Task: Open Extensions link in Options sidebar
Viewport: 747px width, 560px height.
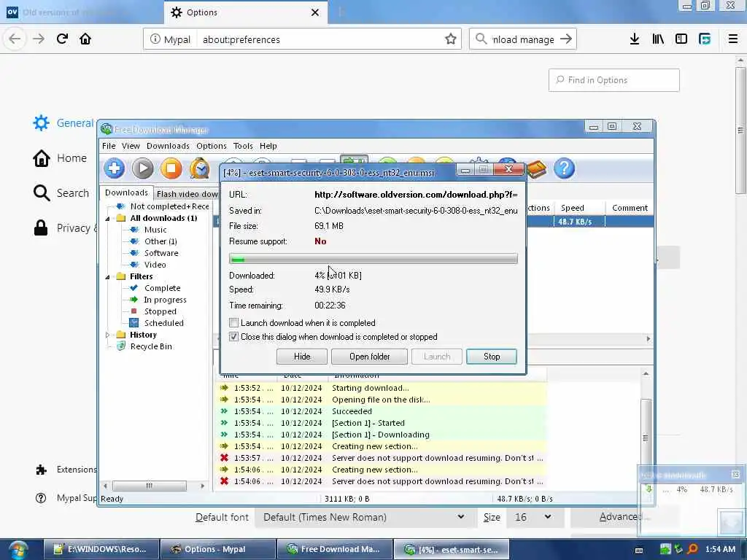Action: pos(66,470)
